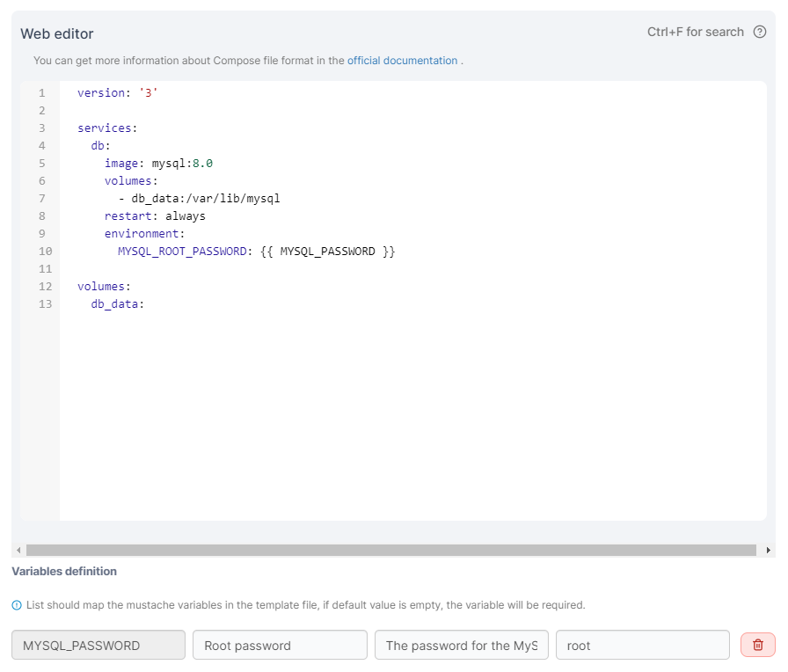Click the Web editor heading
The height and width of the screenshot is (672, 788).
point(56,33)
